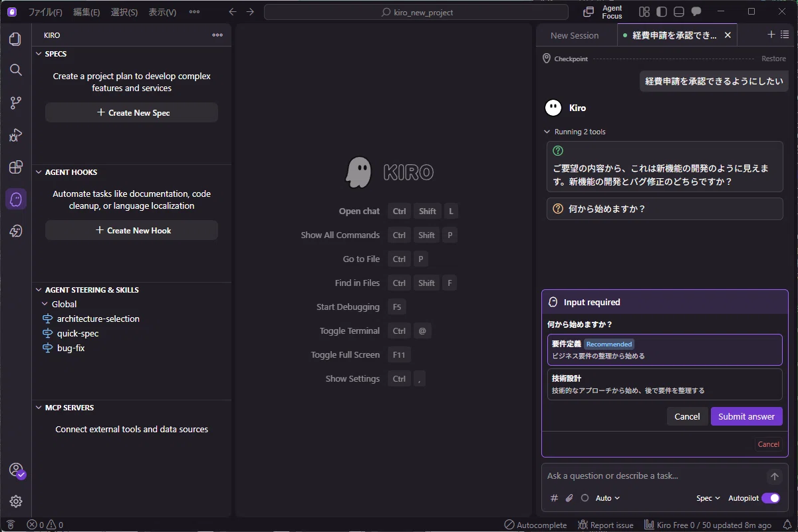Open the Explorer view in the activity bar
The image size is (798, 532).
pos(15,39)
